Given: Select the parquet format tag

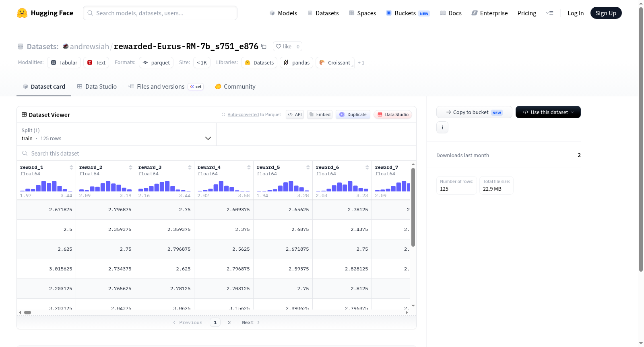Looking at the screenshot, I should 156,62.
